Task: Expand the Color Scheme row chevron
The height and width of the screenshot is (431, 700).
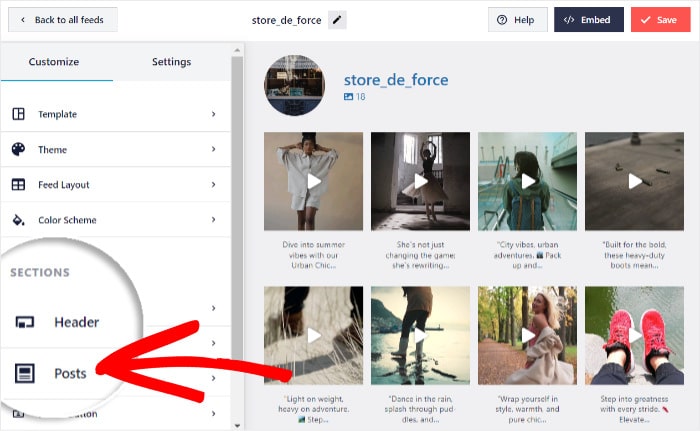Action: [213, 220]
